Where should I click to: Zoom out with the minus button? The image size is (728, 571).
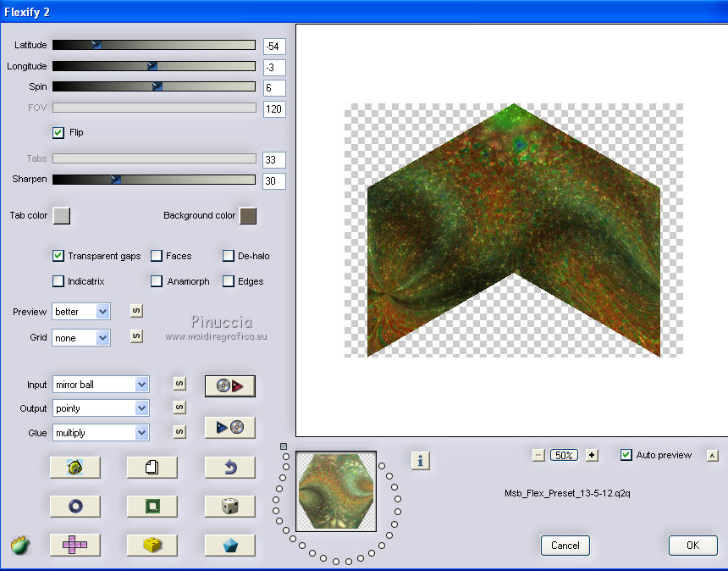coord(538,455)
